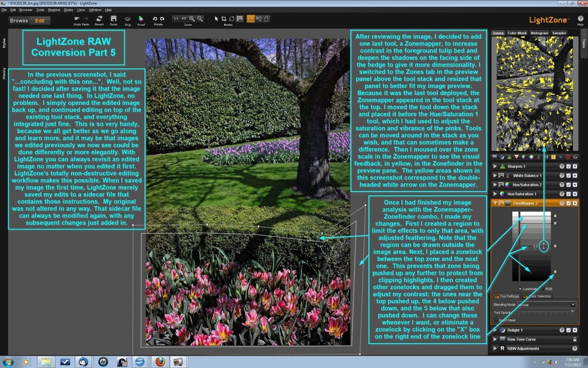
Task: Click the White Balance thermometer icon
Action: (539, 157)
